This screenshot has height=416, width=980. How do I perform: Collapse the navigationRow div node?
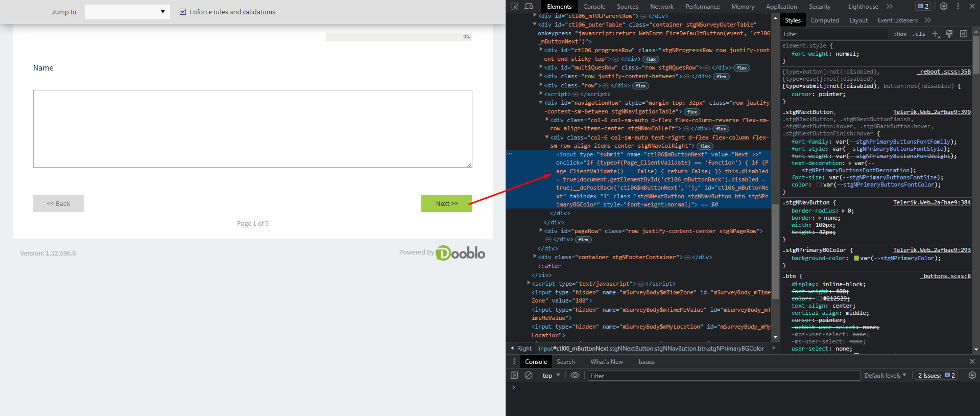(x=541, y=102)
